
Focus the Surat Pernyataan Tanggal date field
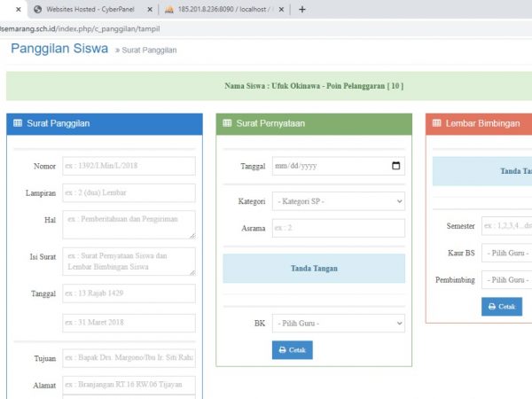click(x=339, y=166)
